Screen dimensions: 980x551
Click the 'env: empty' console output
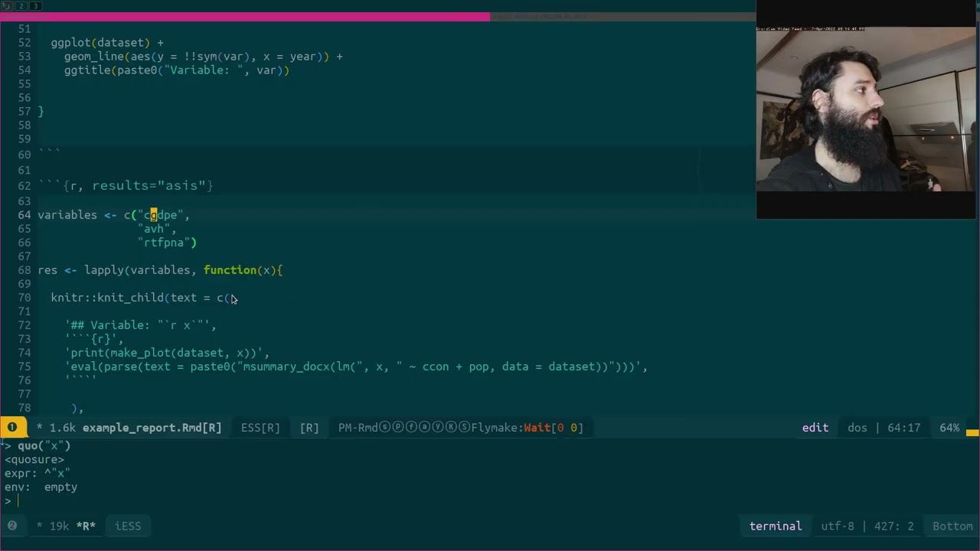41,487
